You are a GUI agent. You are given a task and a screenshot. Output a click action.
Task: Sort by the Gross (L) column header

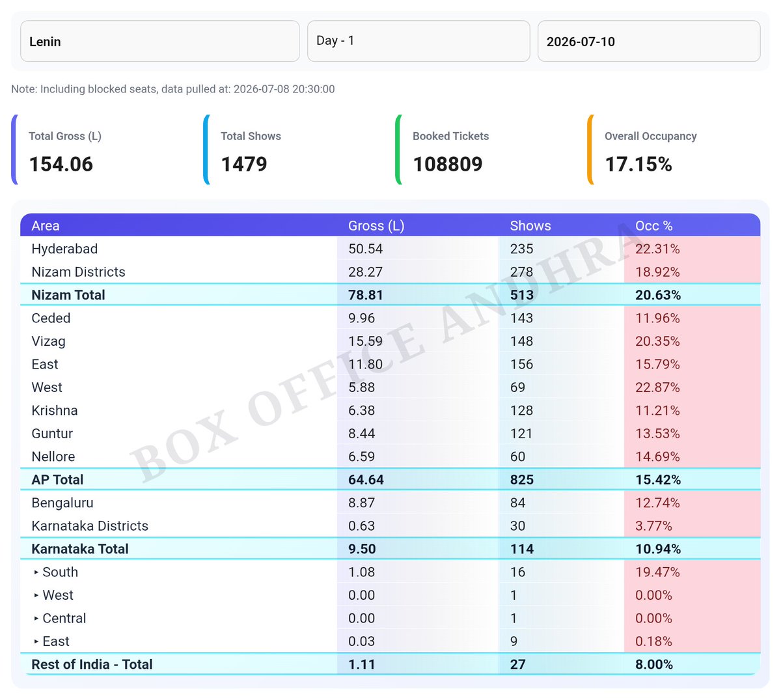(376, 226)
